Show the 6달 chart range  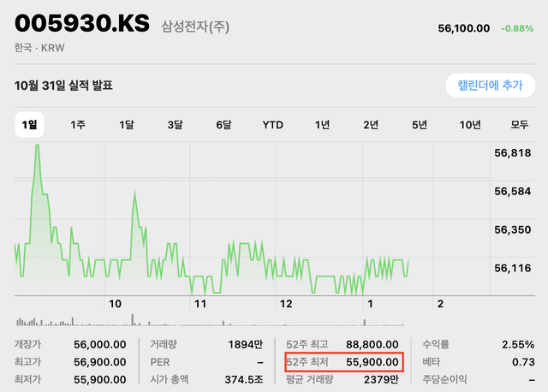coord(223,125)
